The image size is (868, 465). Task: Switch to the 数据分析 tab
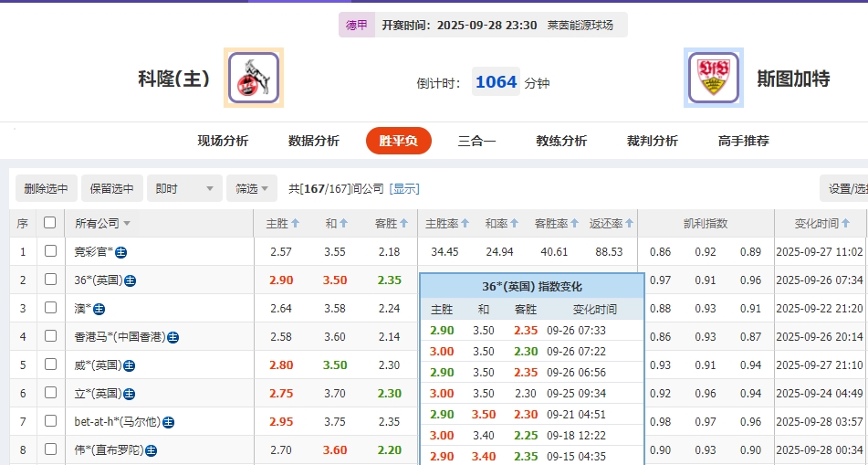coord(313,141)
